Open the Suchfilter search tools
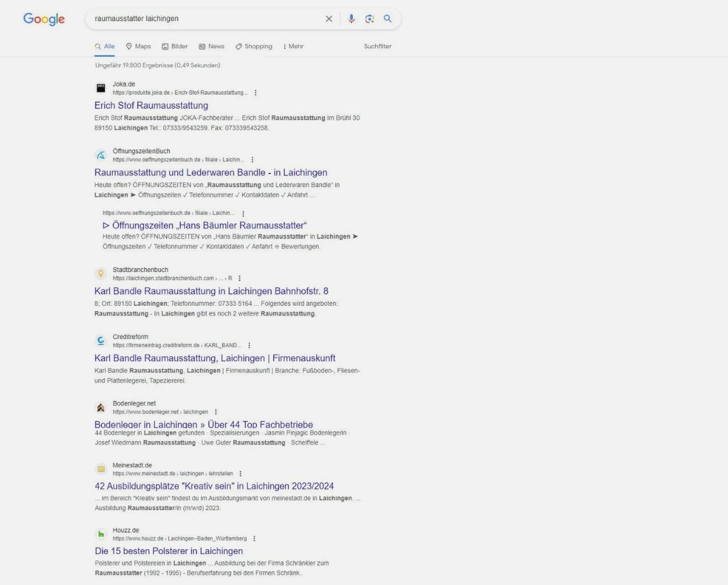The width and height of the screenshot is (728, 585). 378,46
